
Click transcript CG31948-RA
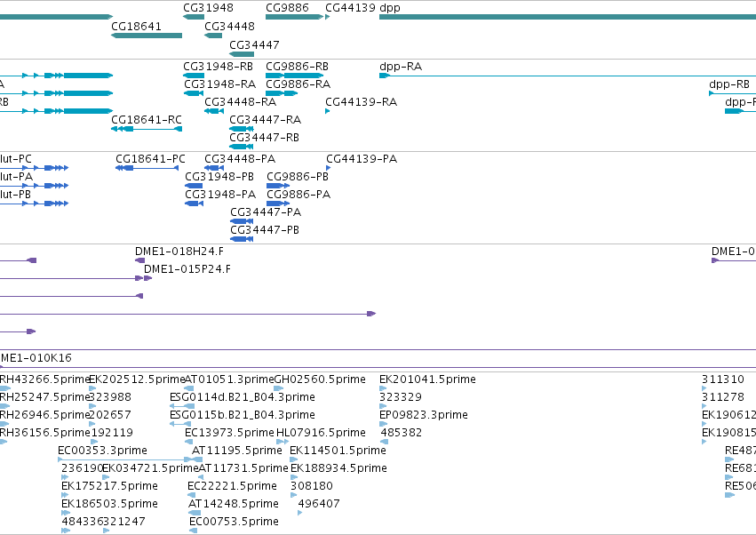tap(219, 84)
